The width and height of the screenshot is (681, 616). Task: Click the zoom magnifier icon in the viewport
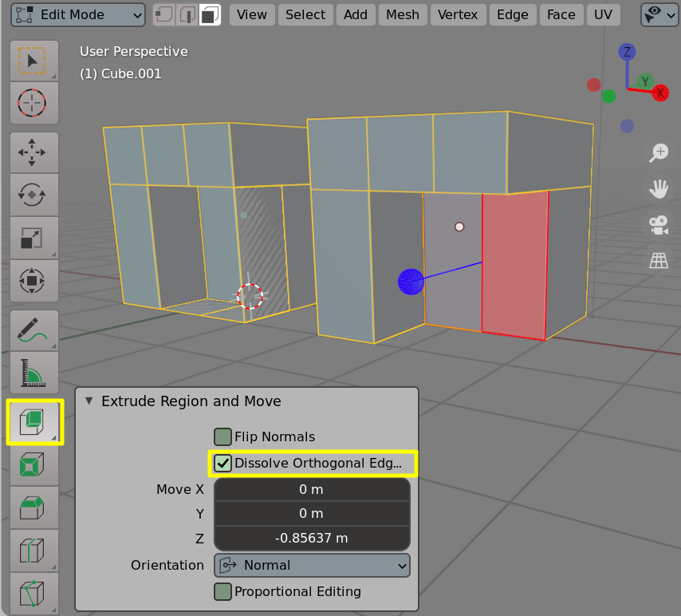coord(658,152)
